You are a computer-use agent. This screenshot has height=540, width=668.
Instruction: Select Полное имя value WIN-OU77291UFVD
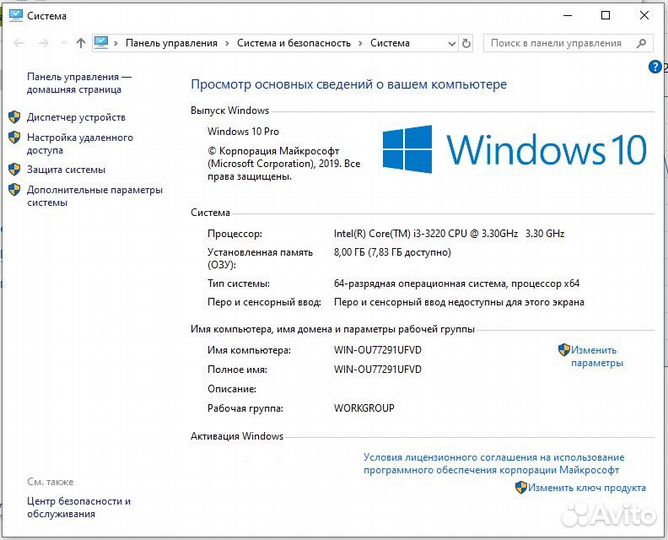[378, 369]
